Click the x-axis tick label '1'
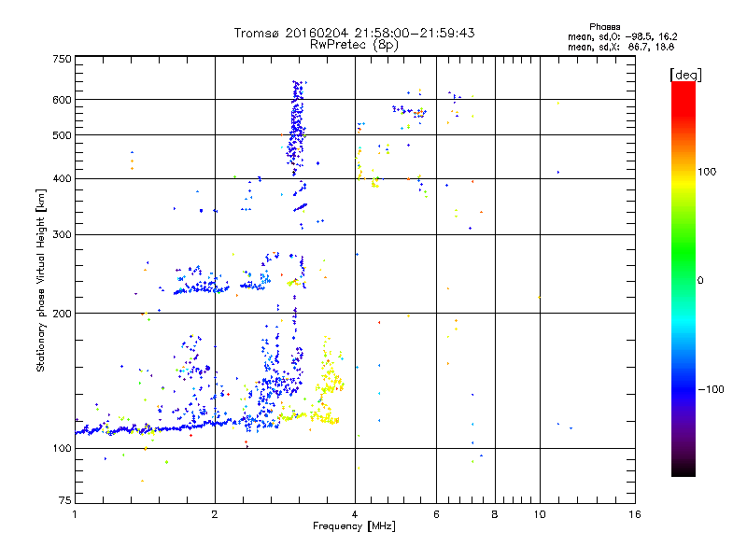The width and height of the screenshot is (747, 560). 75,514
